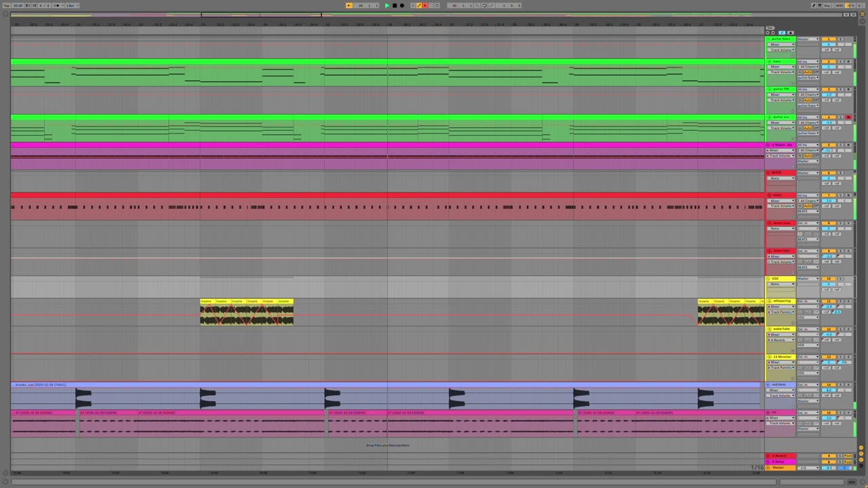Jump to the next locator
Image resolution: width=868 pixels, height=488 pixels.
pos(773,33)
